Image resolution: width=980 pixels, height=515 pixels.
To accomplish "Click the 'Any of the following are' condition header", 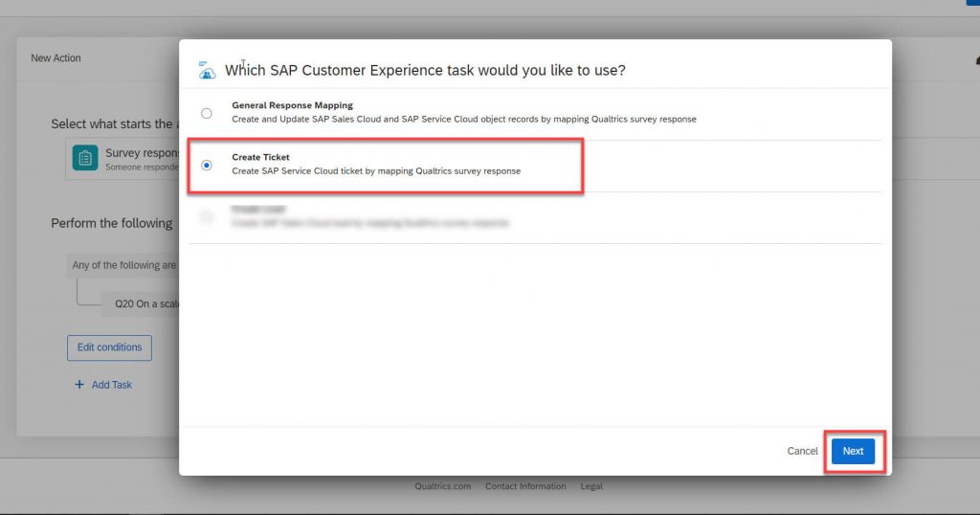I will coord(123,265).
